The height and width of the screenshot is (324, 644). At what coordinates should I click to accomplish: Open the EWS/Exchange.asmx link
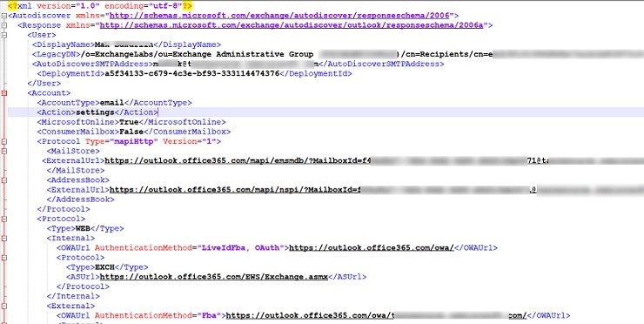coord(213,277)
